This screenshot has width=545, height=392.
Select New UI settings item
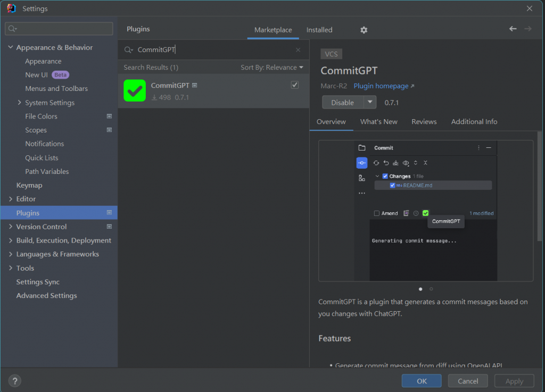tap(36, 74)
